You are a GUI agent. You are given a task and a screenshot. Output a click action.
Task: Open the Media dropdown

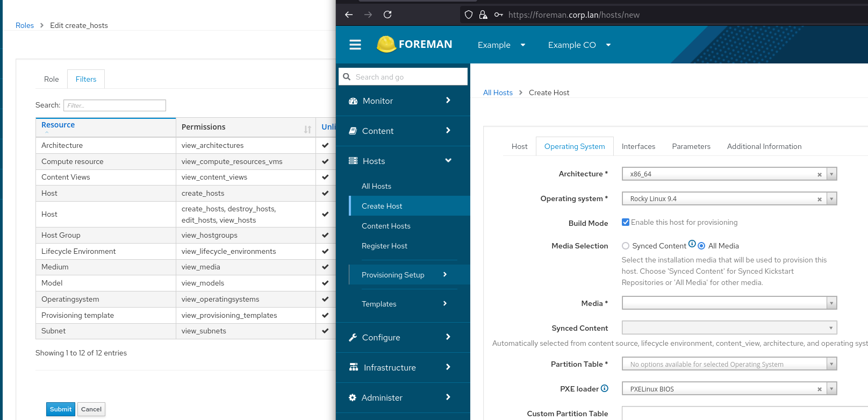(729, 303)
